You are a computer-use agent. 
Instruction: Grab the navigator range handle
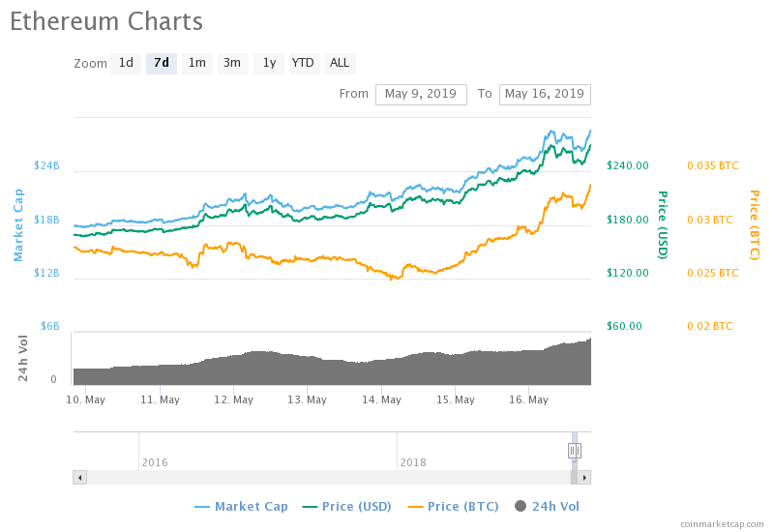(x=574, y=451)
